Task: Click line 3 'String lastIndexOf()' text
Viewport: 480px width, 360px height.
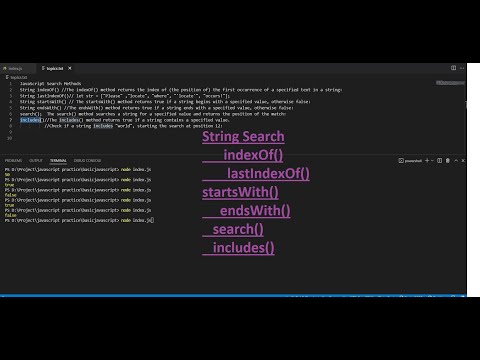Action: pos(44,96)
